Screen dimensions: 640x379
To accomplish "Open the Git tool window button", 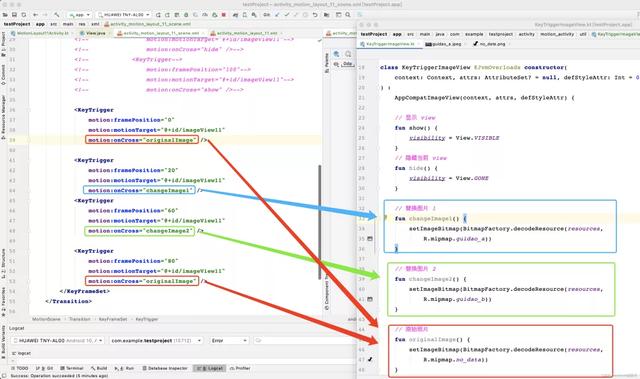I will click(x=44, y=368).
